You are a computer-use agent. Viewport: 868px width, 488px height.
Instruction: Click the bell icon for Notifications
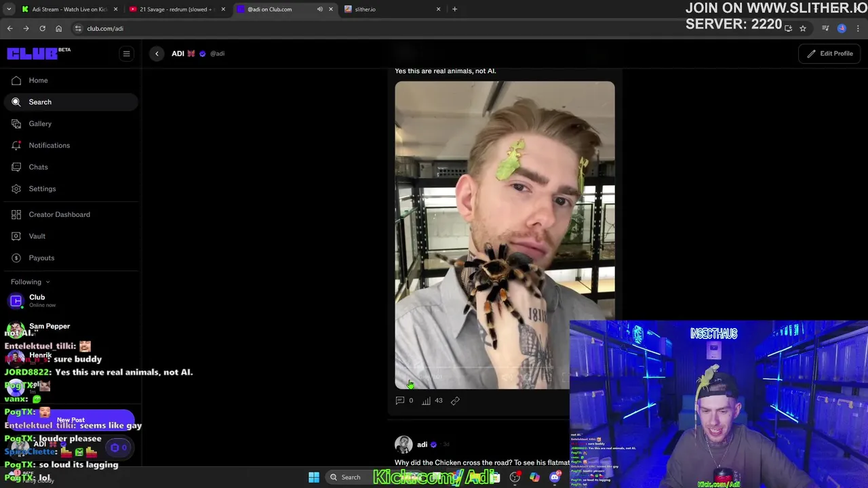(x=16, y=145)
